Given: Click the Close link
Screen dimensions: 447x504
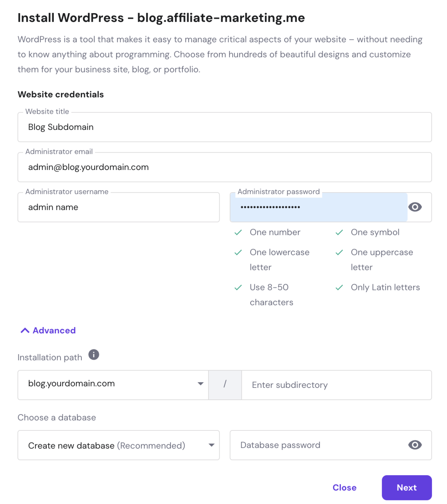Looking at the screenshot, I should pyautogui.click(x=344, y=488).
